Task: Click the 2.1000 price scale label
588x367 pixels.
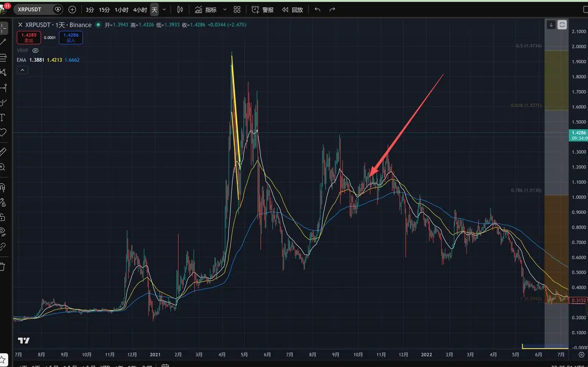Action: [x=579, y=31]
